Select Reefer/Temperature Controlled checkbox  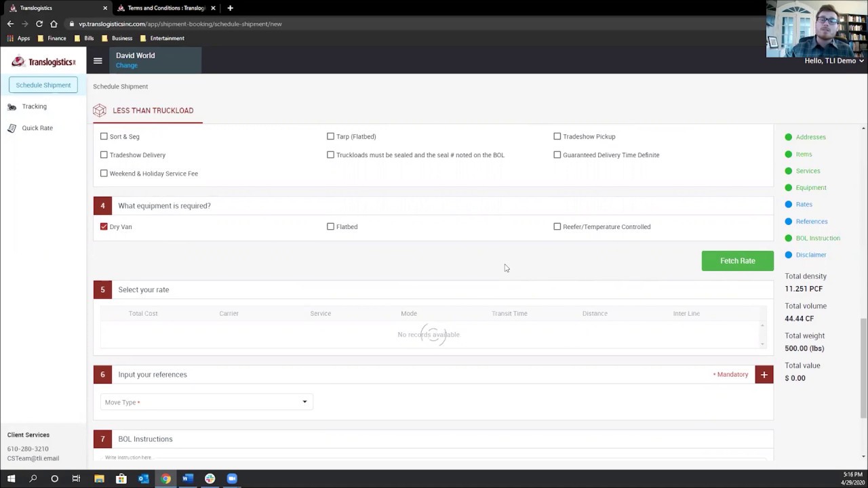[557, 226]
